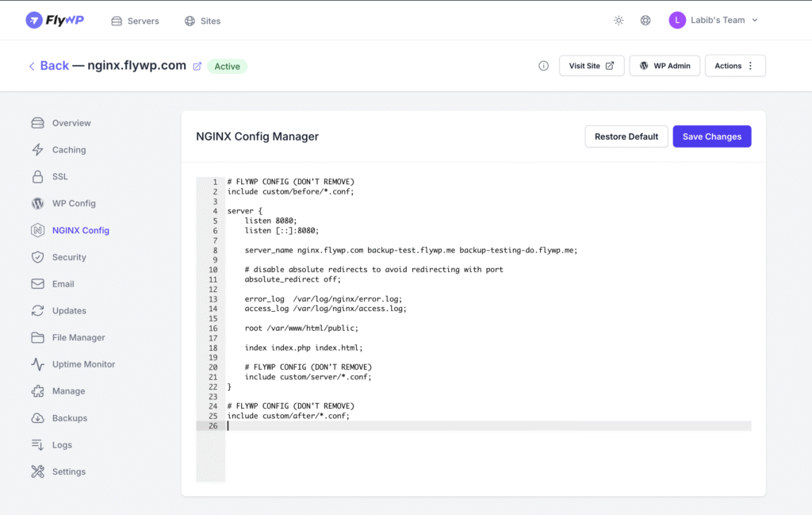Click the Uptime Monitor pulse icon
The height and width of the screenshot is (515, 812).
(x=37, y=364)
